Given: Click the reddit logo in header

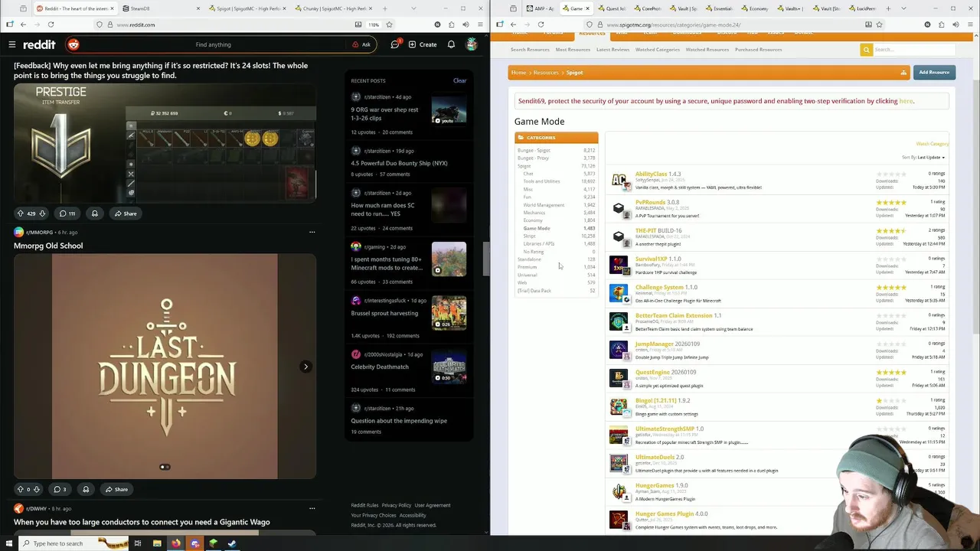Looking at the screenshot, I should [x=39, y=44].
